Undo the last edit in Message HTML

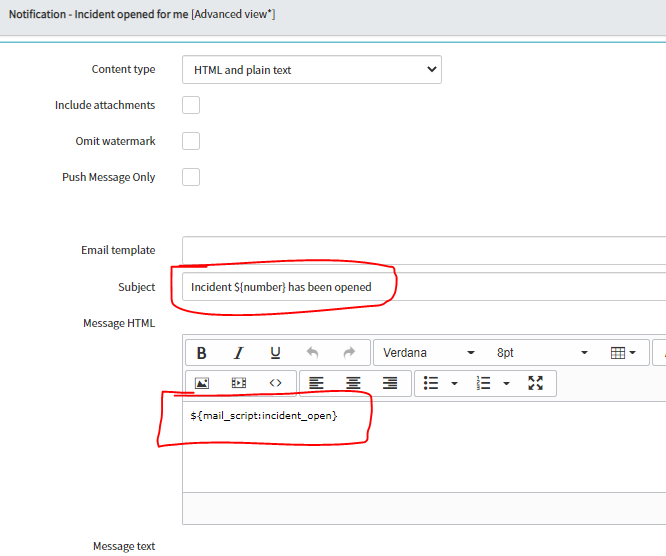312,353
